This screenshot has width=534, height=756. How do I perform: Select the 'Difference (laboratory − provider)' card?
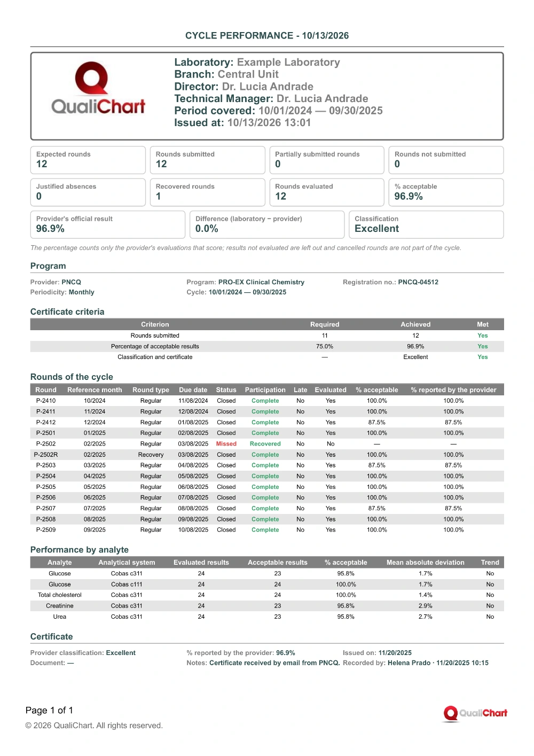click(x=267, y=224)
